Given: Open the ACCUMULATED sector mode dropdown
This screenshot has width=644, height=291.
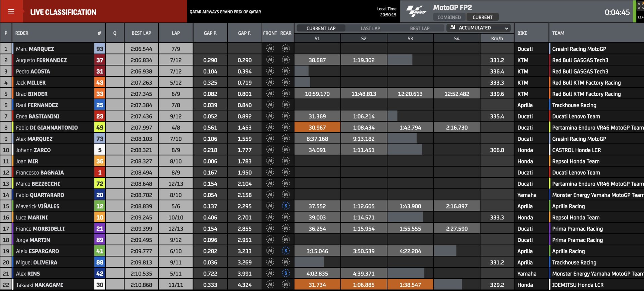Looking at the screenshot, I should point(479,28).
